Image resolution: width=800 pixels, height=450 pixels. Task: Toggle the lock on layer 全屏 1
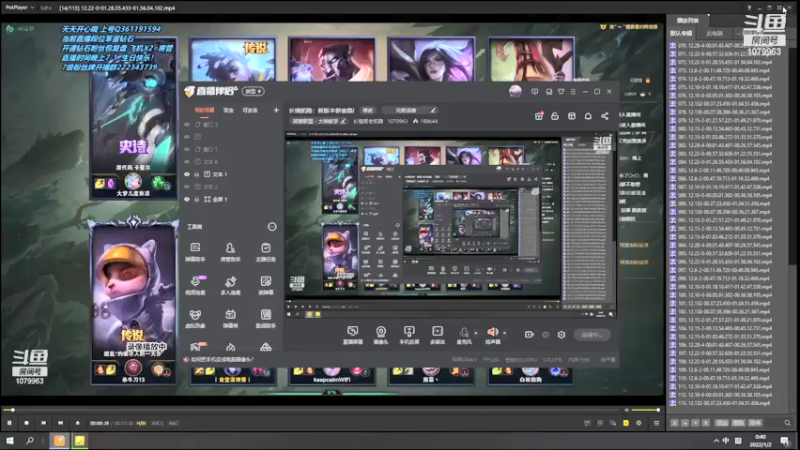click(197, 199)
